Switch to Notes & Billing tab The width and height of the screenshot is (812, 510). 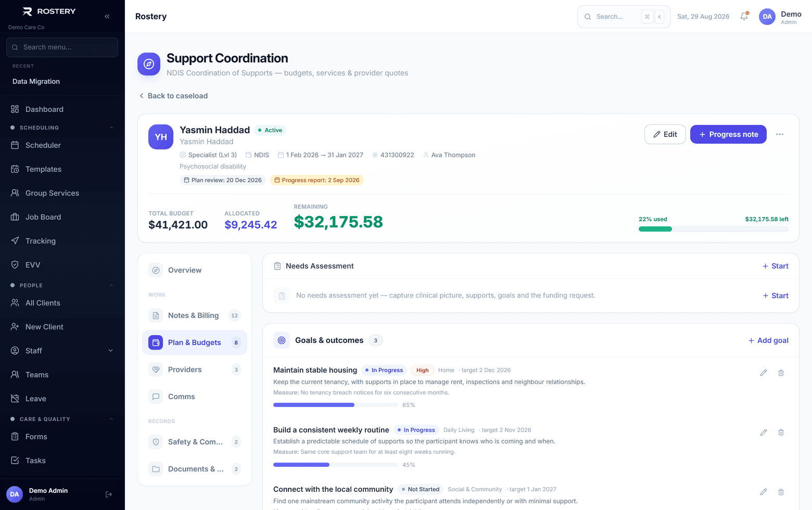[x=195, y=315]
